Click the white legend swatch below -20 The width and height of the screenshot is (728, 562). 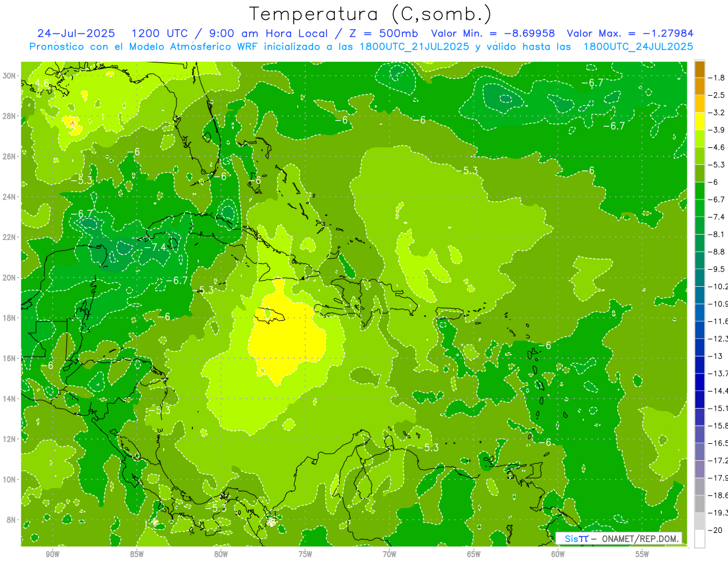699,539
